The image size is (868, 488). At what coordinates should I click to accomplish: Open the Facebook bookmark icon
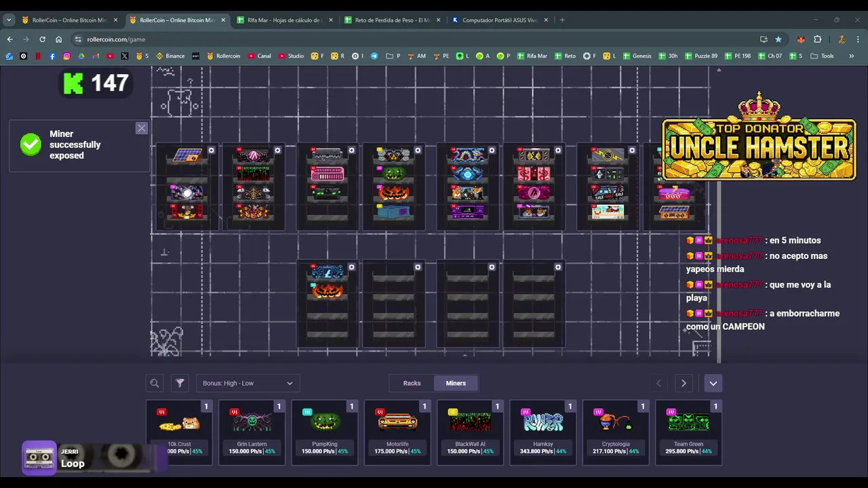coord(52,56)
